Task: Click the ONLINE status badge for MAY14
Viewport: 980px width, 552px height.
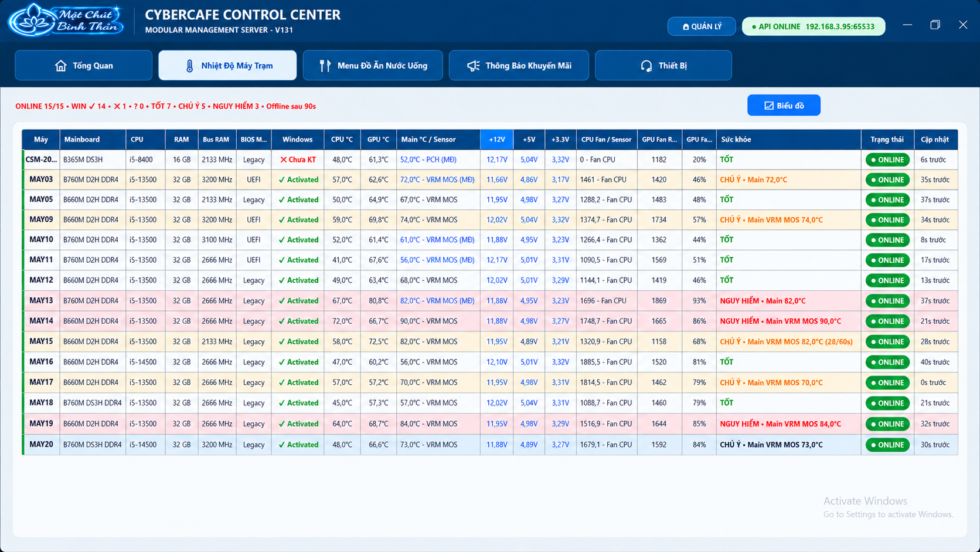Action: 887,321
